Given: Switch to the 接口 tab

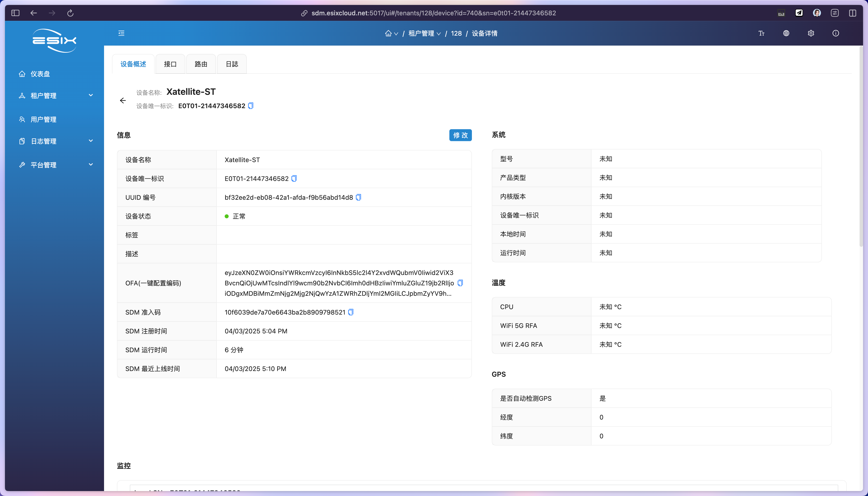Looking at the screenshot, I should click(170, 64).
